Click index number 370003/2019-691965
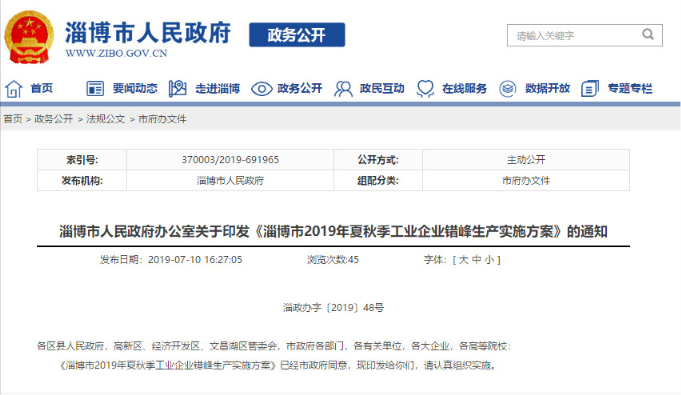Screen dimensions: 681x395 pyautogui.click(x=230, y=160)
